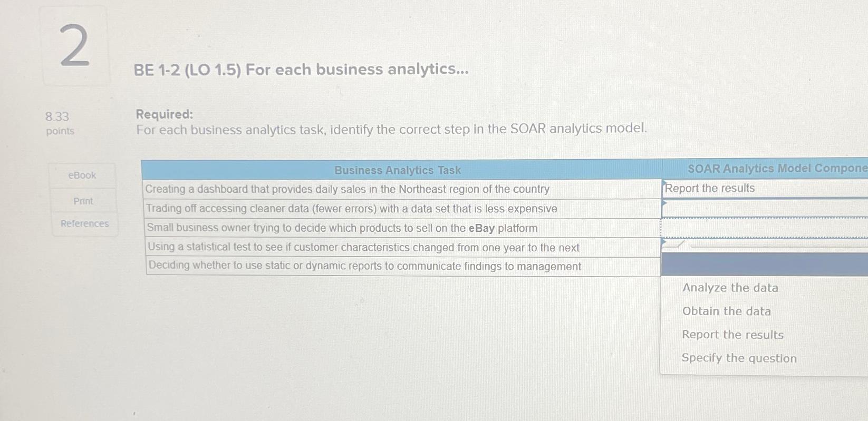Choose 'Report the results' from the open dropdown
Image resolution: width=868 pixels, height=421 pixels.
coord(732,334)
